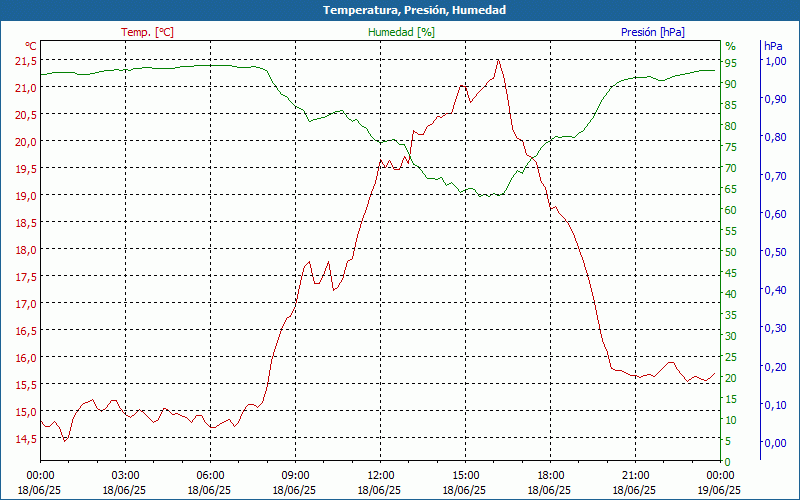The width and height of the screenshot is (800, 500).
Task: Click the '1,00' pressure axis value
Action: point(776,61)
